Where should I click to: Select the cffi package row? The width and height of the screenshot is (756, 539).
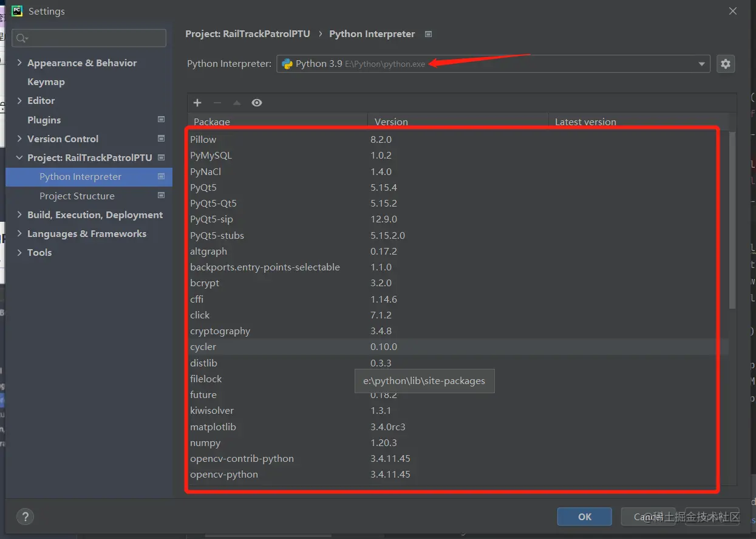tap(458, 299)
